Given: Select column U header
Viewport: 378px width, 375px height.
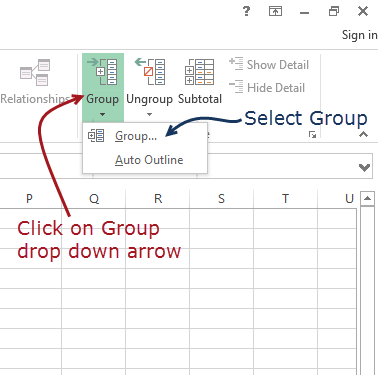Looking at the screenshot, I should tap(337, 199).
